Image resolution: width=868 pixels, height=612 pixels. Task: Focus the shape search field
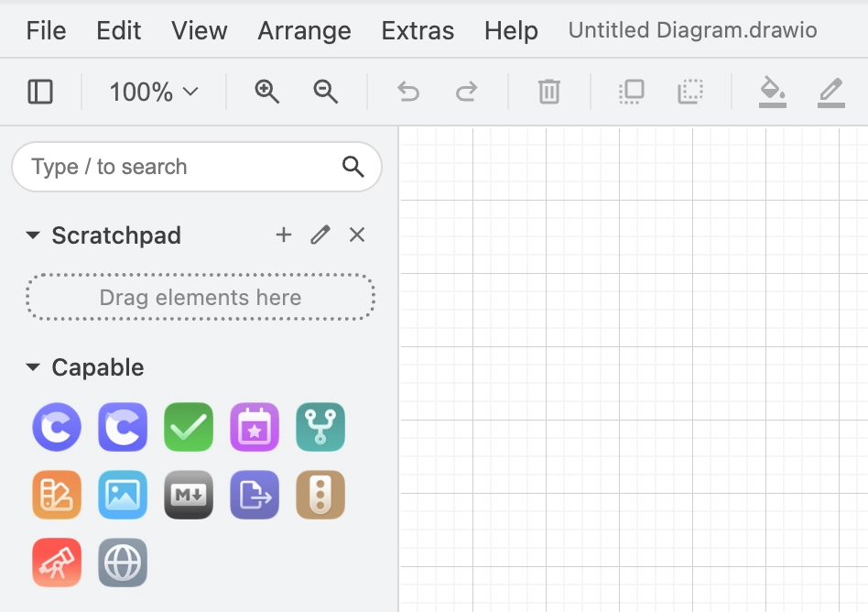197,167
